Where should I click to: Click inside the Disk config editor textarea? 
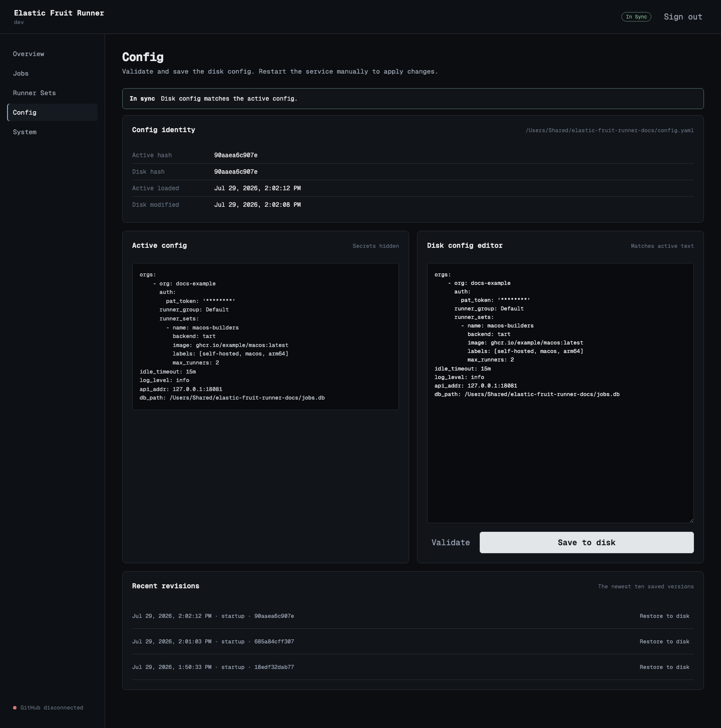point(560,393)
